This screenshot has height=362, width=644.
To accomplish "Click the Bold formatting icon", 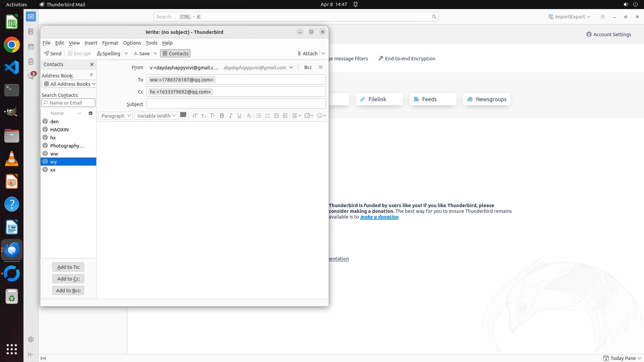I will 222,116.
